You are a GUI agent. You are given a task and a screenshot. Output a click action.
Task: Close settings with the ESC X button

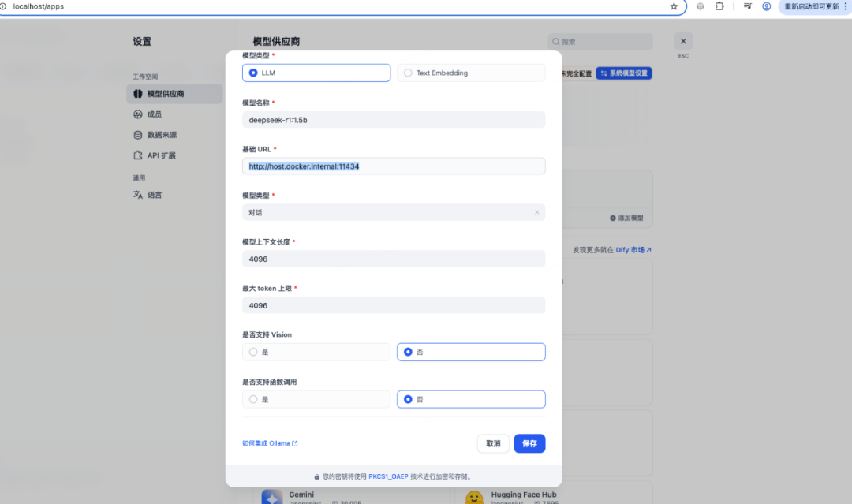(x=683, y=41)
